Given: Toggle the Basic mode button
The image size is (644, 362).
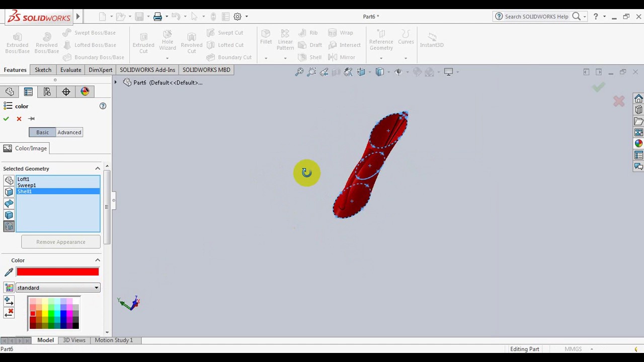Looking at the screenshot, I should point(42,132).
